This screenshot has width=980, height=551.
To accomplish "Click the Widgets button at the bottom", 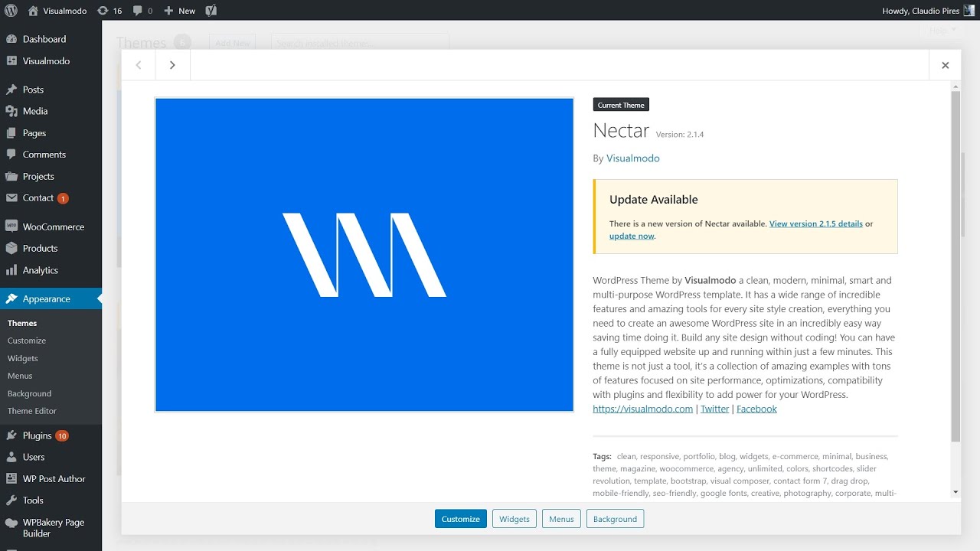I will coord(514,519).
